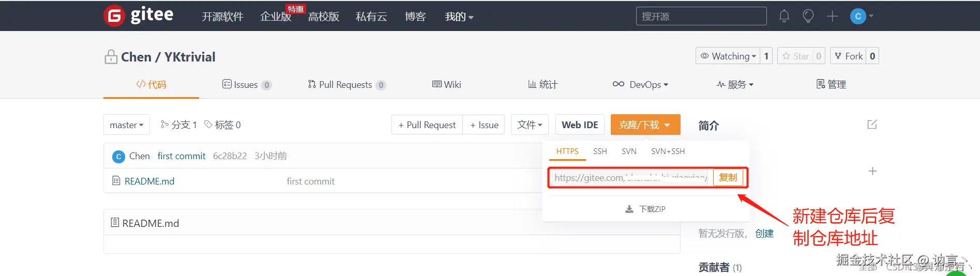Switch to the Wiki tab

point(446,84)
